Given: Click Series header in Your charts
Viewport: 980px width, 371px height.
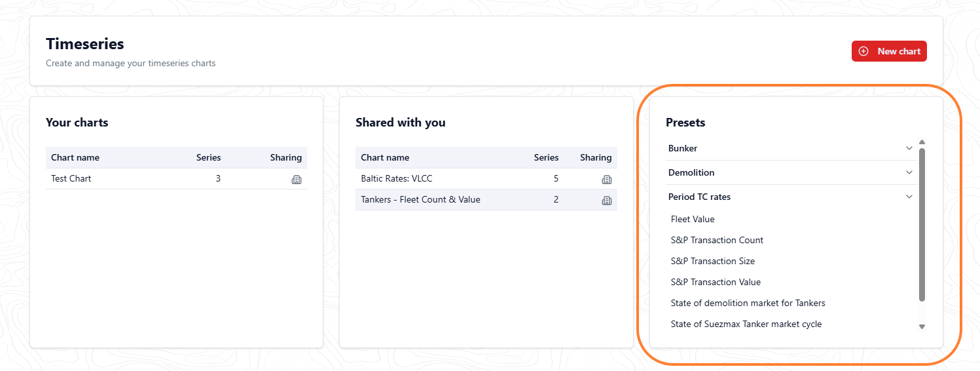Looking at the screenshot, I should click(208, 157).
